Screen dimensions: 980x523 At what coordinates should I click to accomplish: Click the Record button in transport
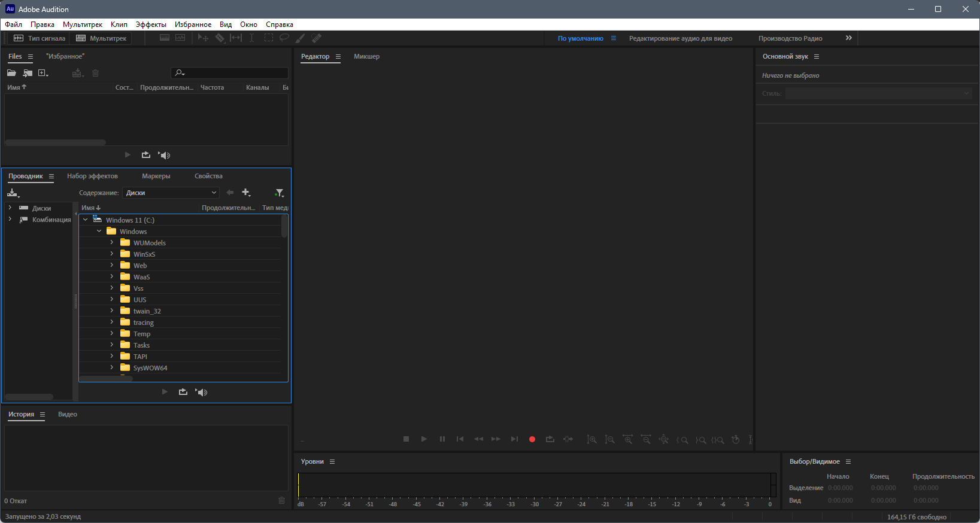click(532, 439)
